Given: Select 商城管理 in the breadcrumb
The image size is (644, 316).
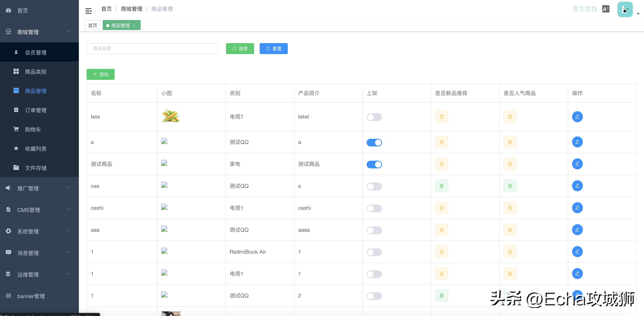Looking at the screenshot, I should point(131,9).
